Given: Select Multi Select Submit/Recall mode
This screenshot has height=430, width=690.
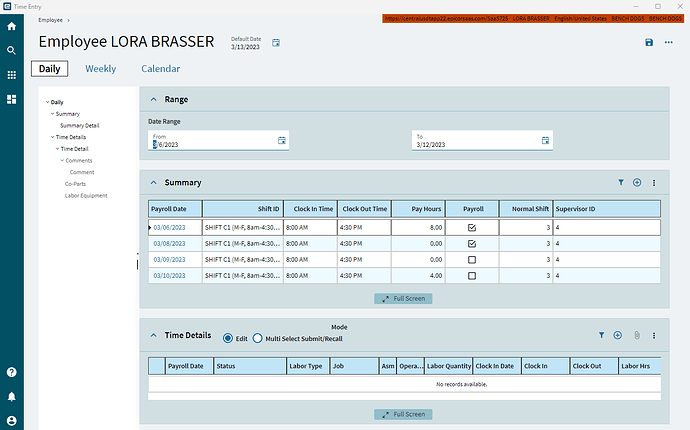Looking at the screenshot, I should (257, 338).
